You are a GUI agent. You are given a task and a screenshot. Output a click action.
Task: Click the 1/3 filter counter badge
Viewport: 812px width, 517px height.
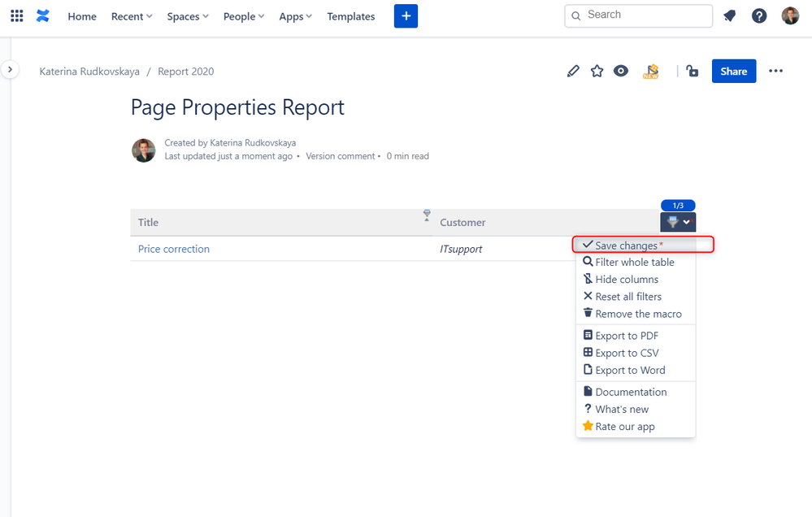point(678,206)
